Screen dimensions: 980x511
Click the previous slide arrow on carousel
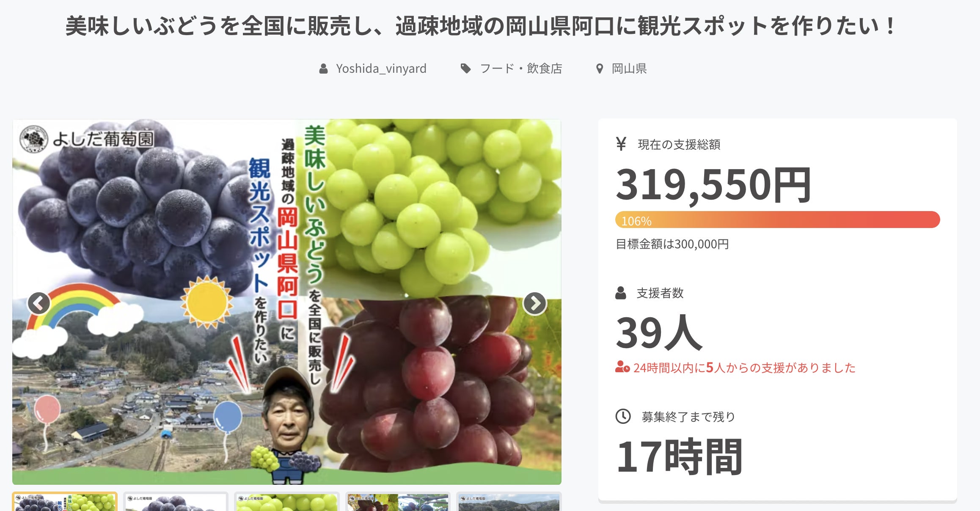click(39, 303)
